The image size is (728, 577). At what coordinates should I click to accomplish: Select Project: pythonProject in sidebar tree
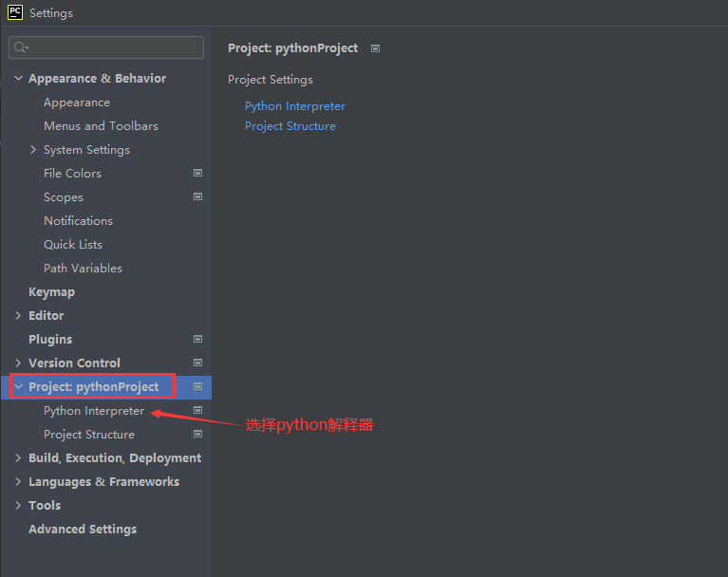pyautogui.click(x=93, y=386)
